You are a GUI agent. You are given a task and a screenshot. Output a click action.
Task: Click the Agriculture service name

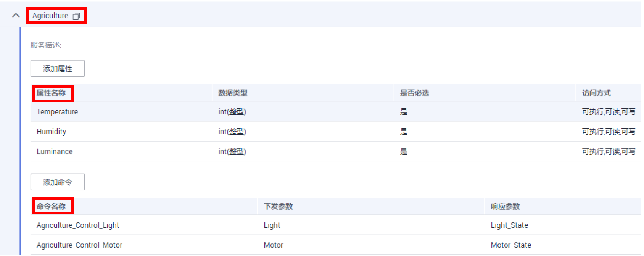tap(50, 16)
